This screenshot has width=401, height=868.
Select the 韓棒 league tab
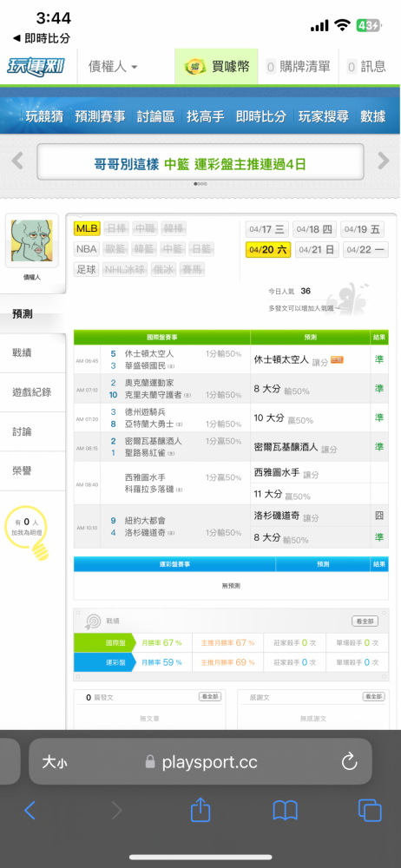(x=174, y=228)
